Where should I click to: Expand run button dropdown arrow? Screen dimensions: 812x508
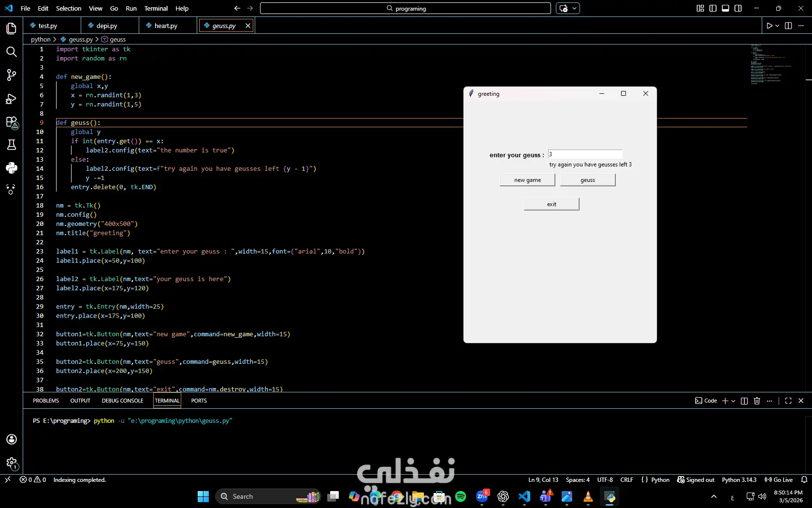777,26
